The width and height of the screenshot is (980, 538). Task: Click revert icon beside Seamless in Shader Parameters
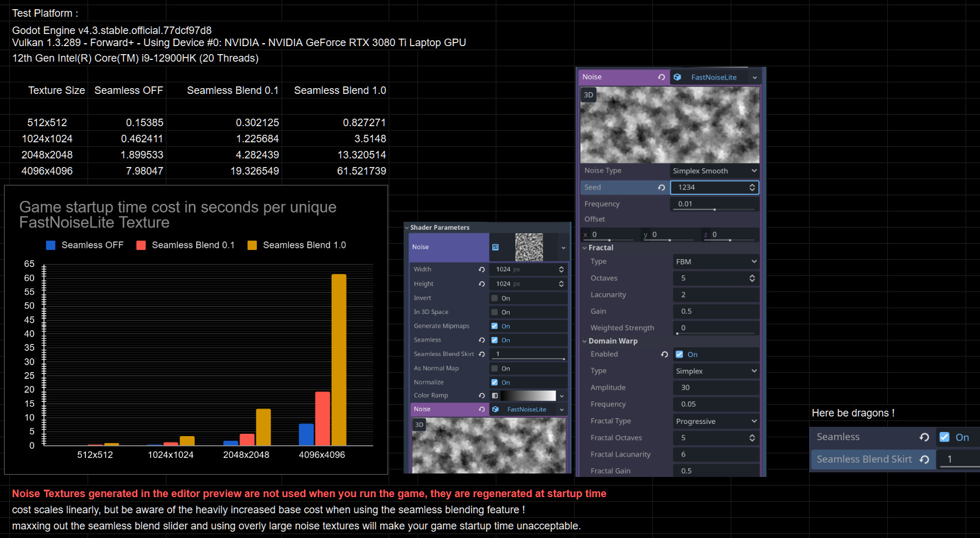click(481, 340)
